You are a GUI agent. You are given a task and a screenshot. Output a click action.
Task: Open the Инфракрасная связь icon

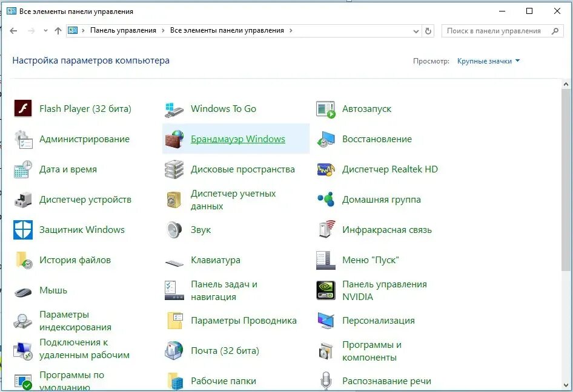tap(326, 229)
